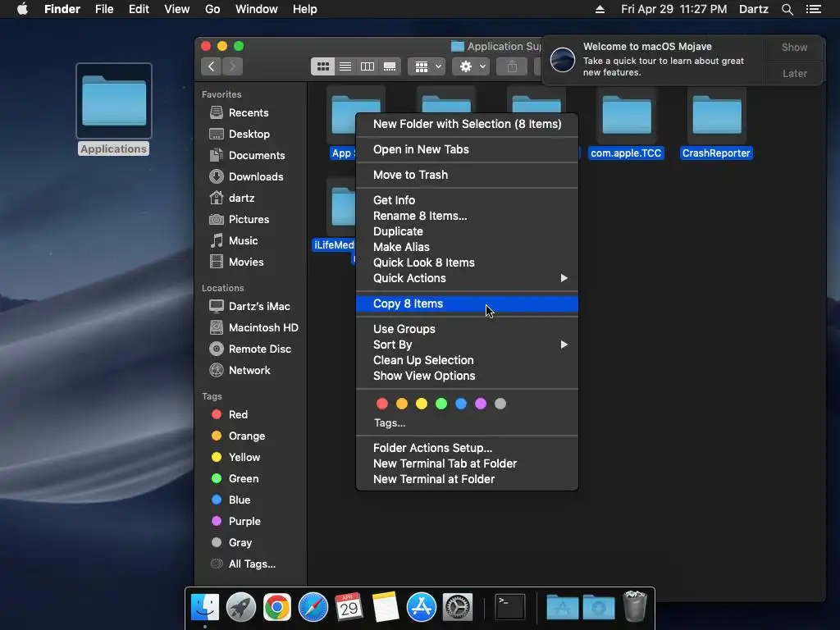
Task: Open Recents in the sidebar
Action: click(x=250, y=112)
